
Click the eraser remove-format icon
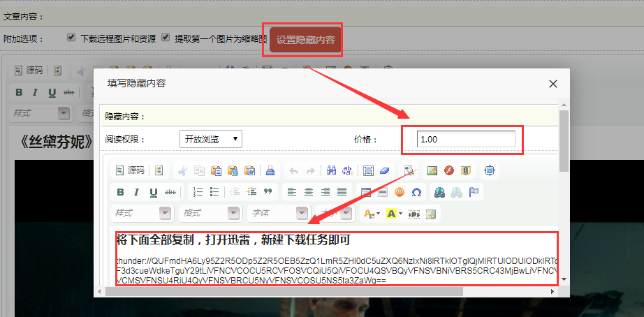(385, 170)
